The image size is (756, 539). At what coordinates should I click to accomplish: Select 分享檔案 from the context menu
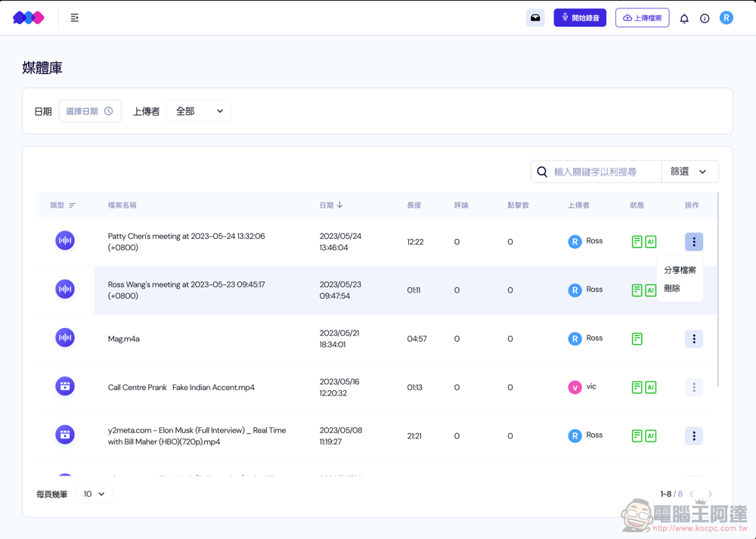tap(680, 270)
